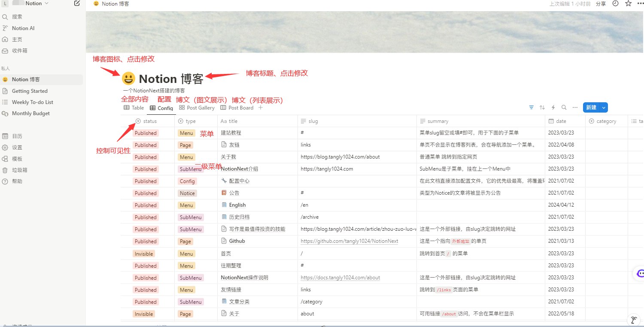The image size is (644, 327).
Task: Switch to the Table view tab
Action: (x=134, y=108)
